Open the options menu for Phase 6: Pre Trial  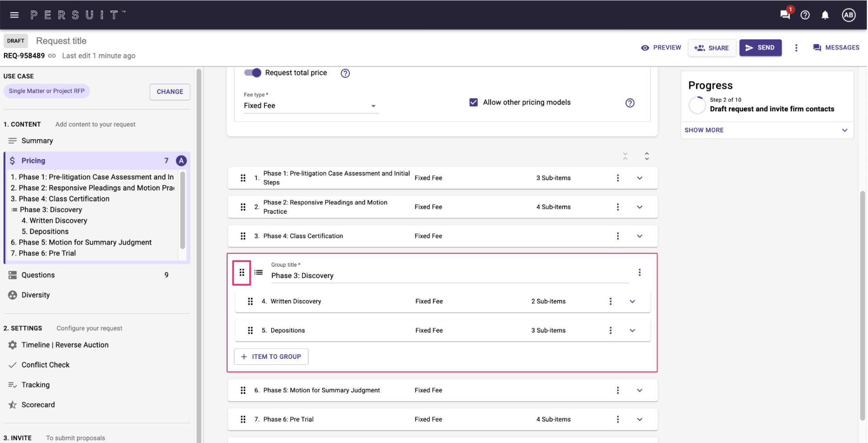[x=618, y=419]
